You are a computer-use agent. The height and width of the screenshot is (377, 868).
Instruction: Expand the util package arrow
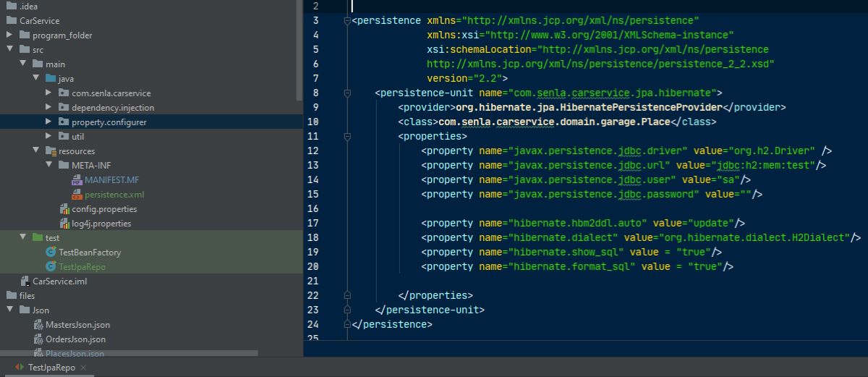pos(48,136)
